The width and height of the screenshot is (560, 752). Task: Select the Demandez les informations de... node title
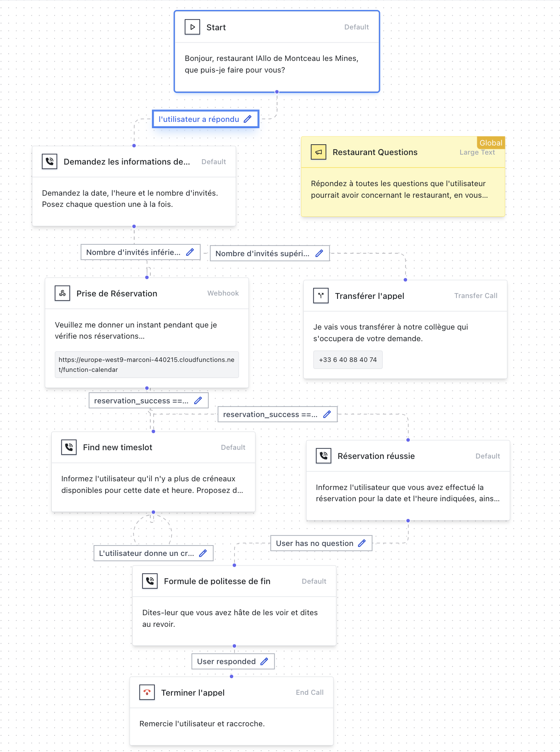pyautogui.click(x=127, y=162)
